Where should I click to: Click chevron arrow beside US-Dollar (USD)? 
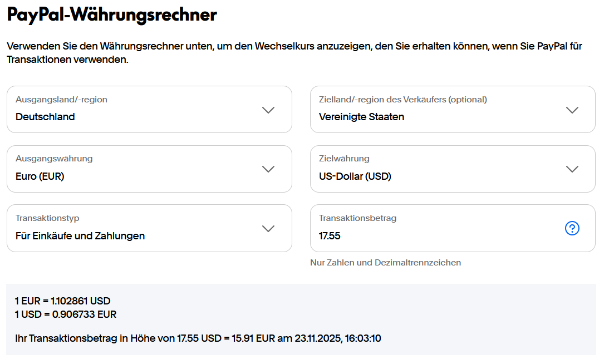point(572,169)
